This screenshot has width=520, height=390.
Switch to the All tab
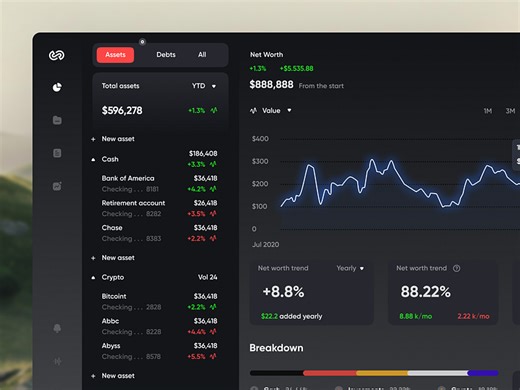tap(202, 55)
